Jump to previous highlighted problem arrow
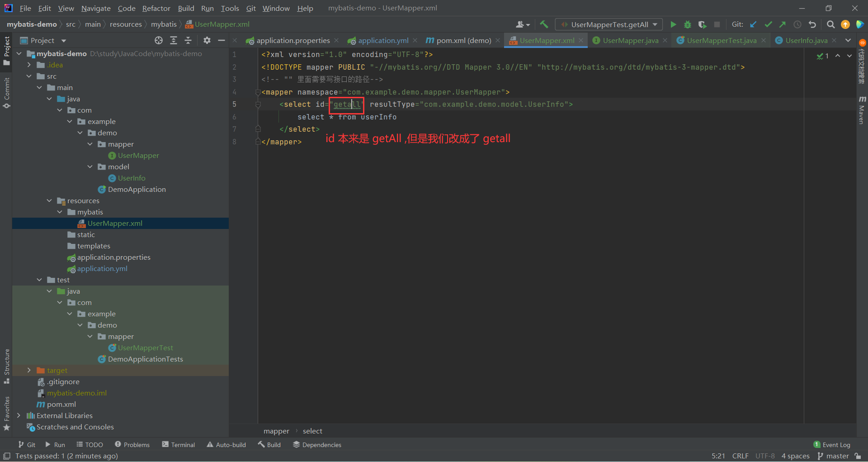Screen dimensions: 868x462 tap(838, 56)
